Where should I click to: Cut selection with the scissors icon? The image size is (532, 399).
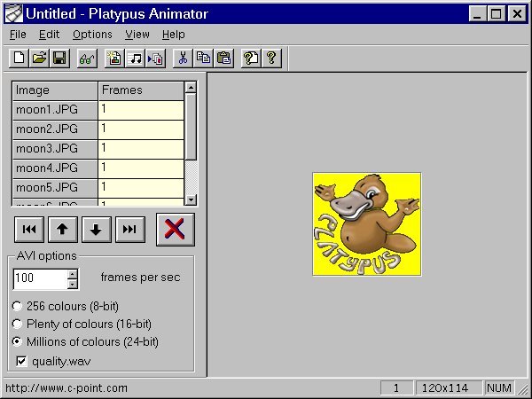point(183,58)
